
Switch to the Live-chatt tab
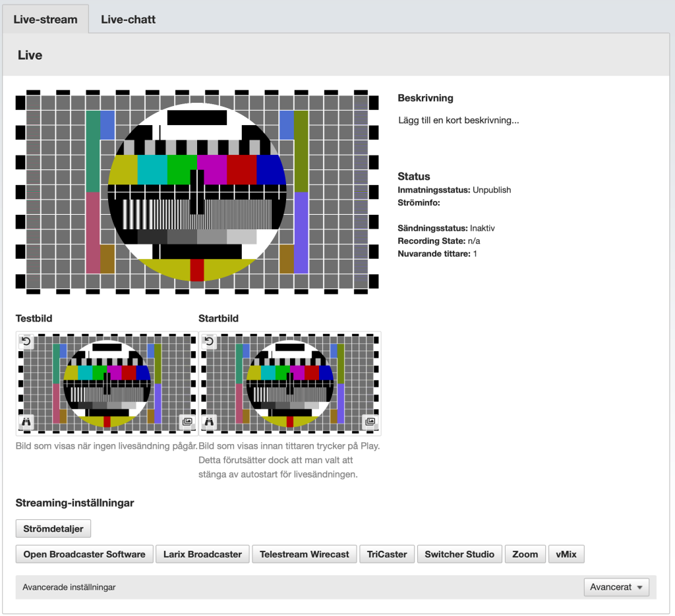click(129, 19)
